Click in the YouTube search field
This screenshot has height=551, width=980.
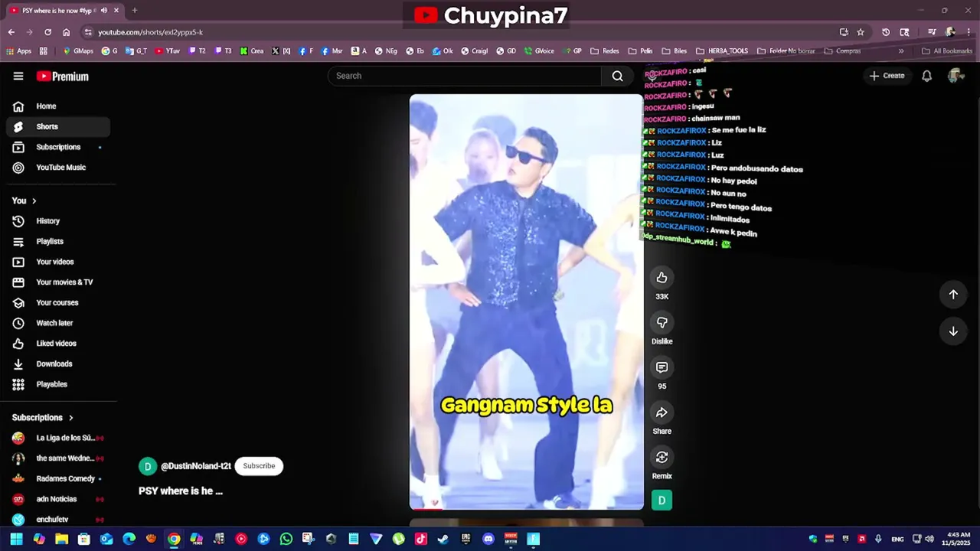pos(465,76)
